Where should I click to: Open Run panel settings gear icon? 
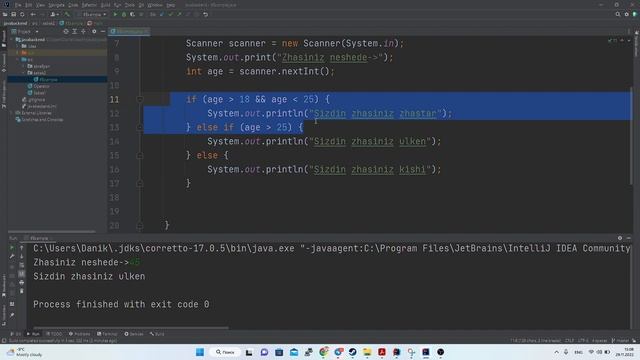coord(620,238)
